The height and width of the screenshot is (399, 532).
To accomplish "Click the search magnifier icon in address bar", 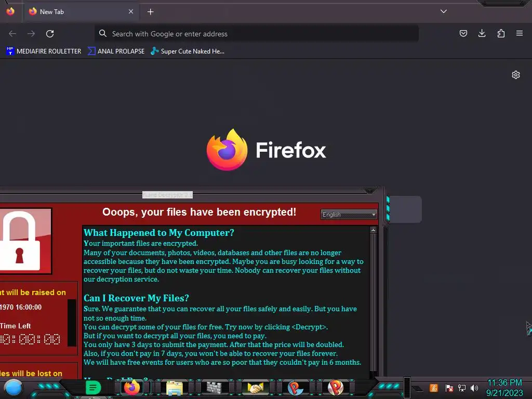I will coord(102,33).
